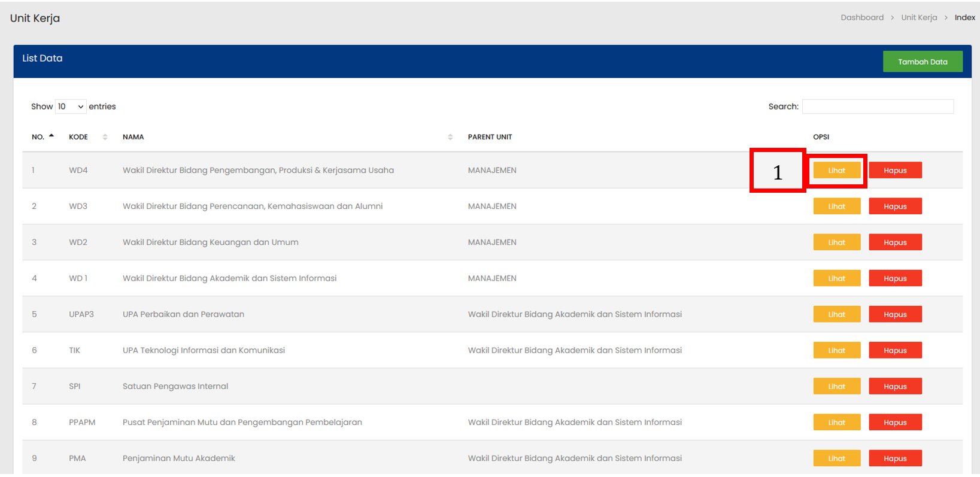This screenshot has width=980, height=477.
Task: Click Lihat for PPAPM row
Action: (836, 422)
